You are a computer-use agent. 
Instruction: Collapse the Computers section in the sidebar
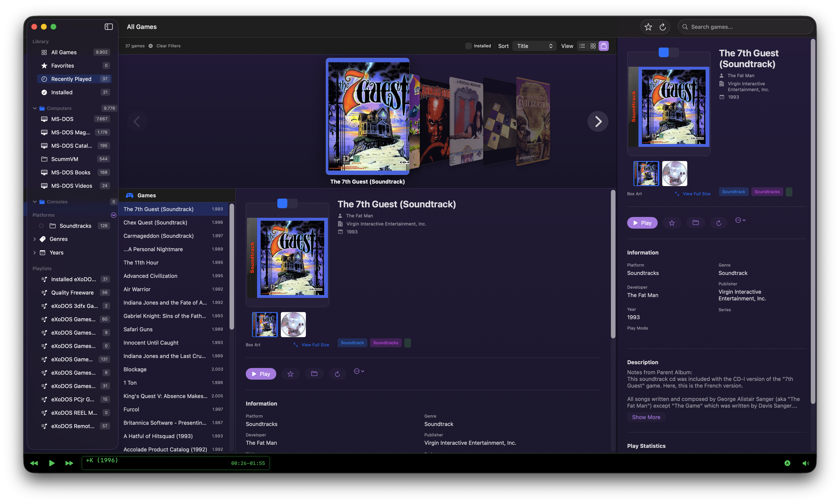point(35,108)
